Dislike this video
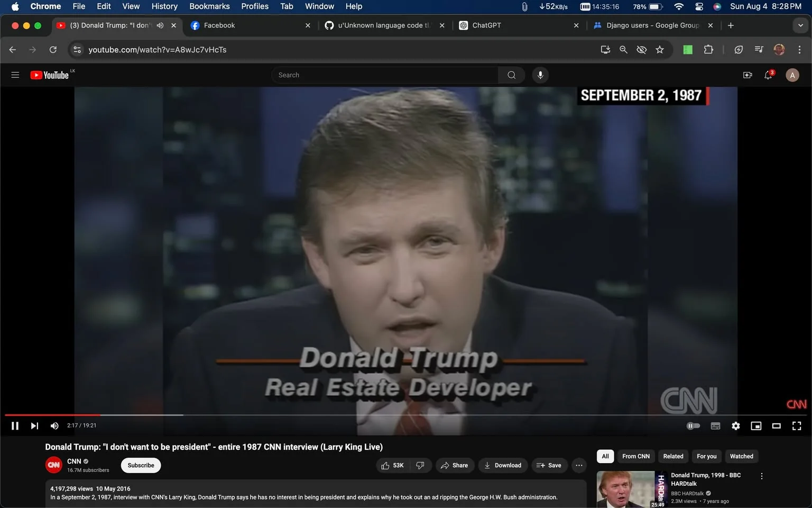Viewport: 812px width, 508px height. [x=420, y=466]
